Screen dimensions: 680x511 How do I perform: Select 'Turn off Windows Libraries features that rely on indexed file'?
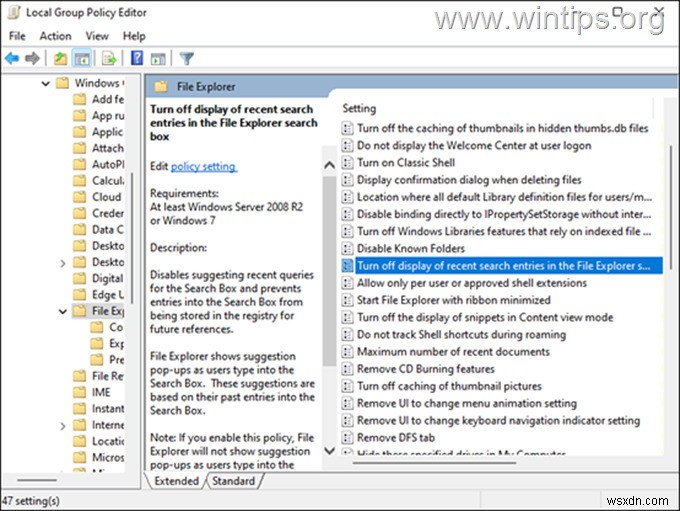504,231
